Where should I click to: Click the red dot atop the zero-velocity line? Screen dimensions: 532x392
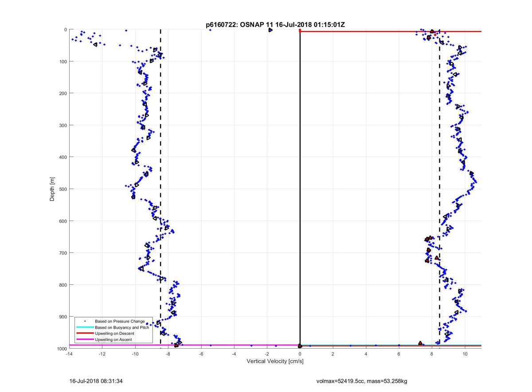coord(300,30)
